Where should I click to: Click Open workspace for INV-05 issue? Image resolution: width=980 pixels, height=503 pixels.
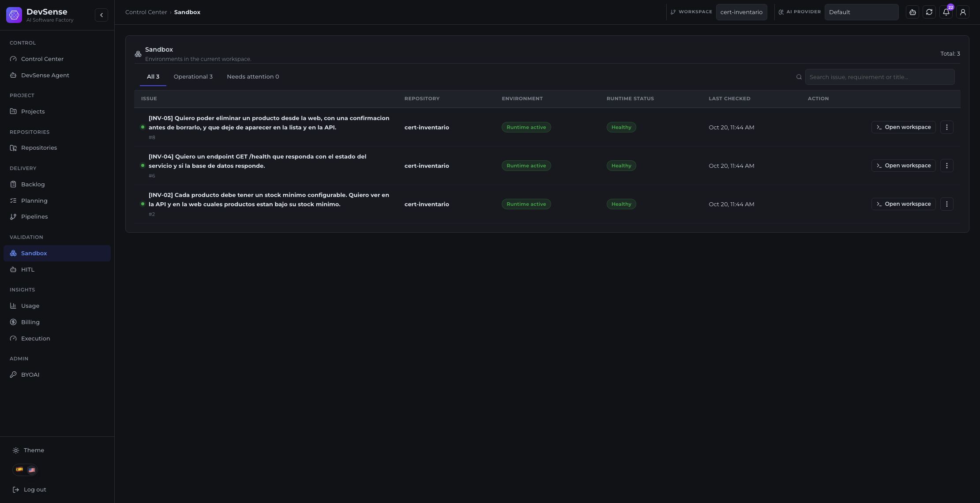[903, 127]
